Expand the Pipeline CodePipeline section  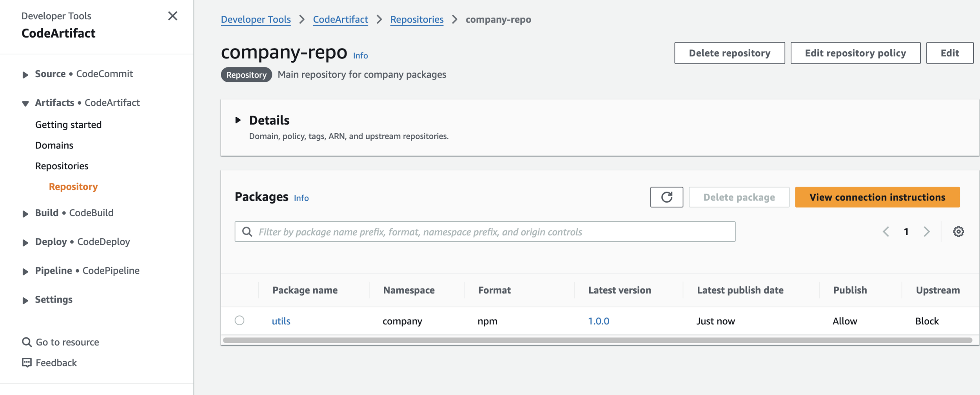click(x=25, y=272)
